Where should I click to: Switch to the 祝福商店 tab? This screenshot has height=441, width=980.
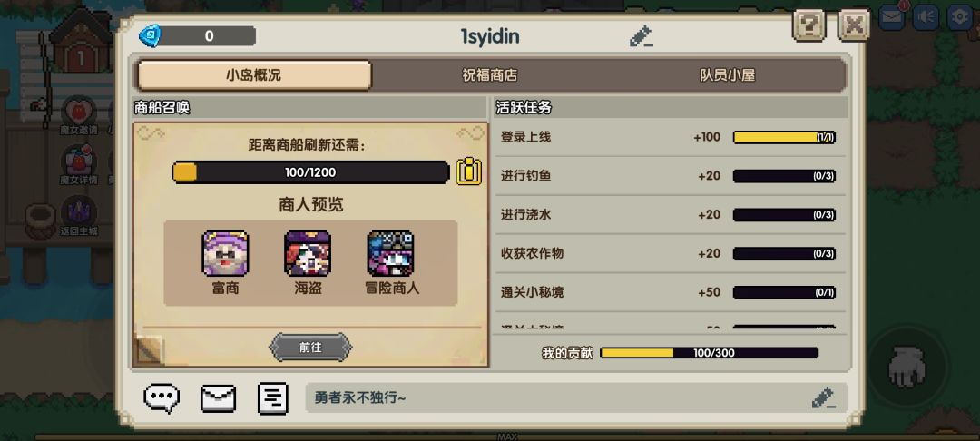pyautogui.click(x=489, y=75)
